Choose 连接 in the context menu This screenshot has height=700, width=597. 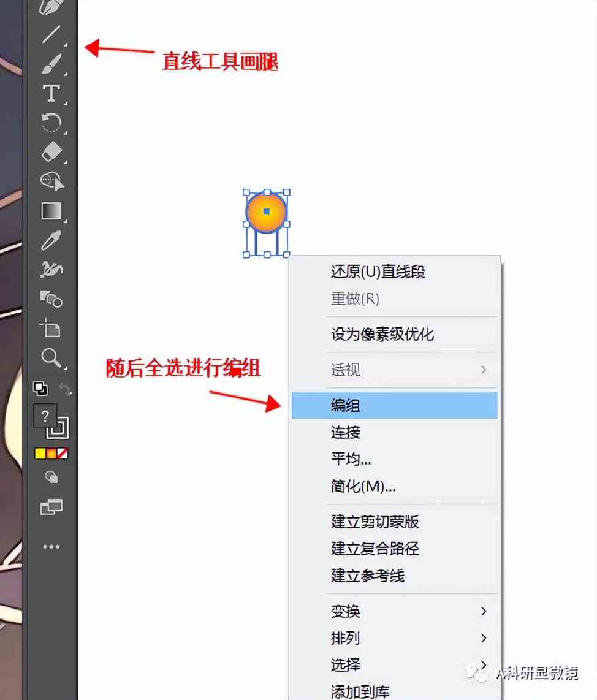(x=394, y=432)
